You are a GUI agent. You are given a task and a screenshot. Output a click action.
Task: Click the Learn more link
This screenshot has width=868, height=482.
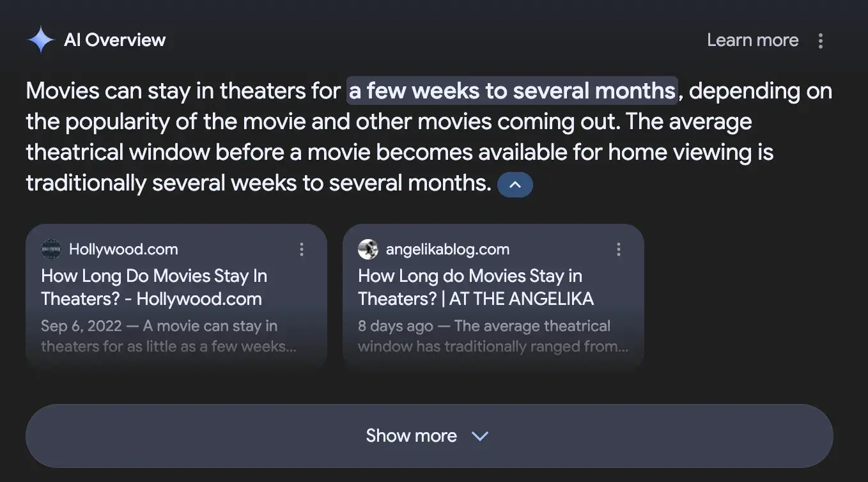pyautogui.click(x=752, y=40)
